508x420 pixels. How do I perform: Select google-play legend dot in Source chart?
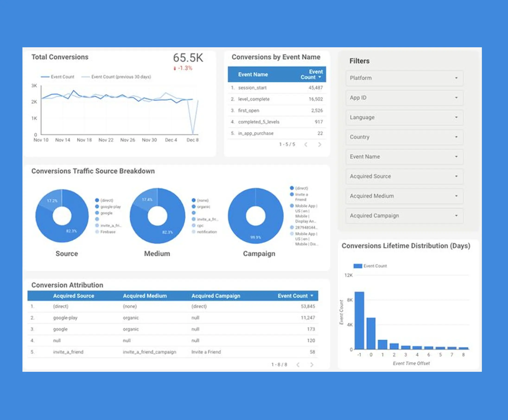[97, 207]
